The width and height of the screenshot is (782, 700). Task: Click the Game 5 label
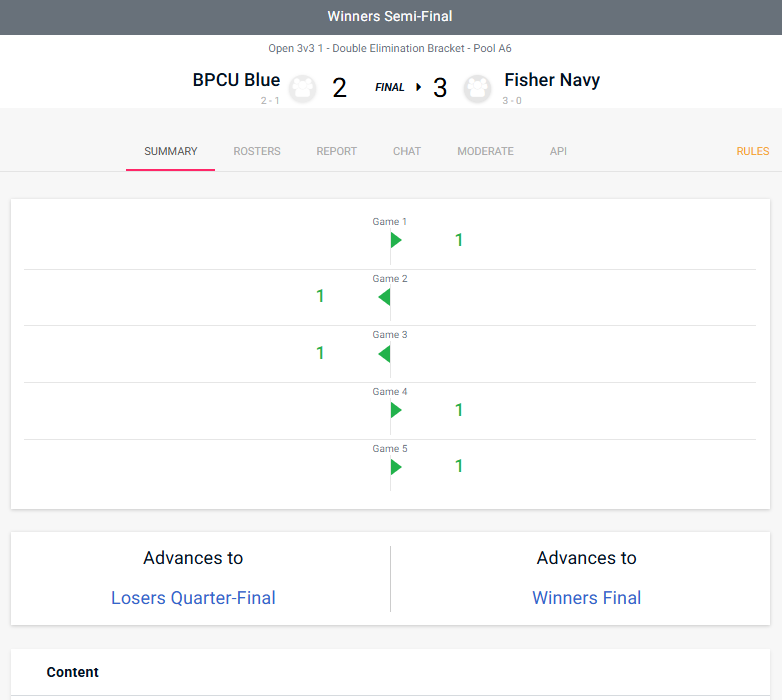pyautogui.click(x=390, y=449)
